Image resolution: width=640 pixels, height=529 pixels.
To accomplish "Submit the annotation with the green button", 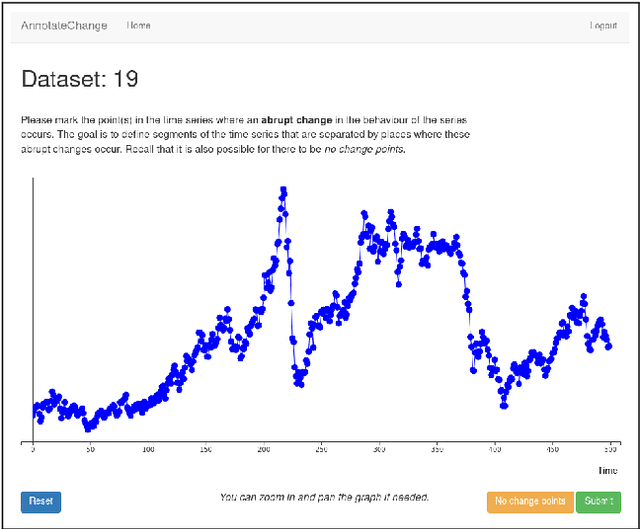I will (x=598, y=501).
